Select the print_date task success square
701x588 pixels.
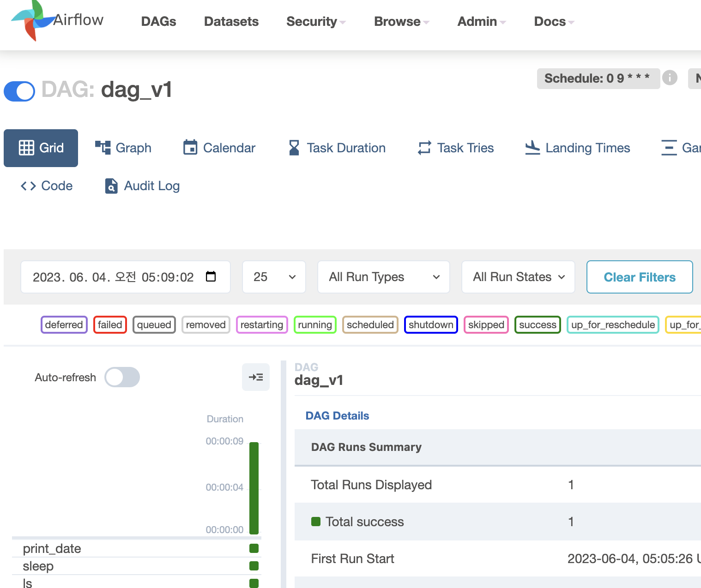click(x=254, y=548)
